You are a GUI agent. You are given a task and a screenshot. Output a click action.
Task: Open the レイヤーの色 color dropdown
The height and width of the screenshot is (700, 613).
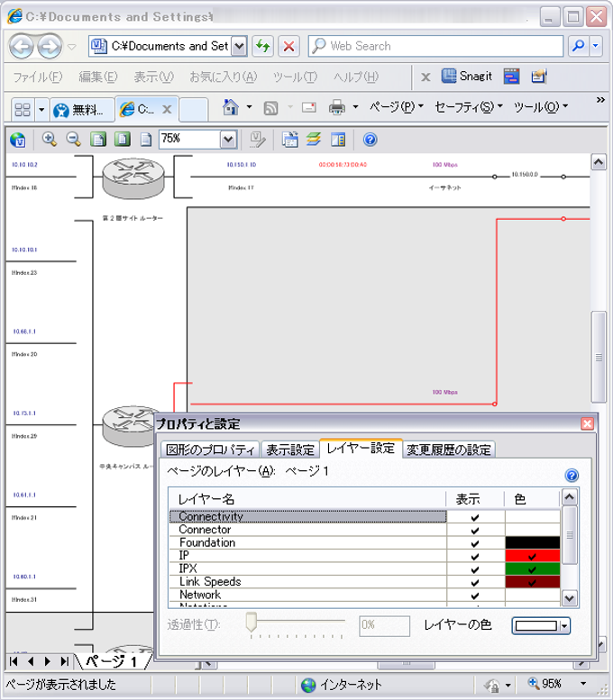564,626
